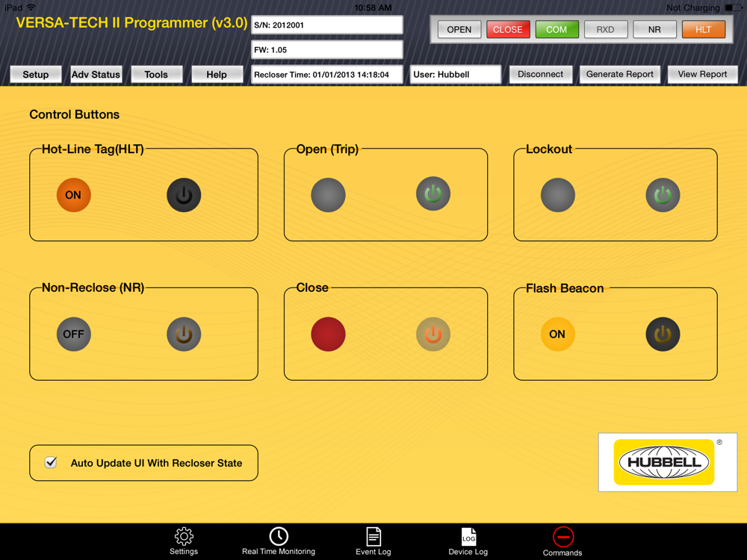The height and width of the screenshot is (560, 747).
Task: Click the gray Lockout status circle
Action: click(x=558, y=195)
